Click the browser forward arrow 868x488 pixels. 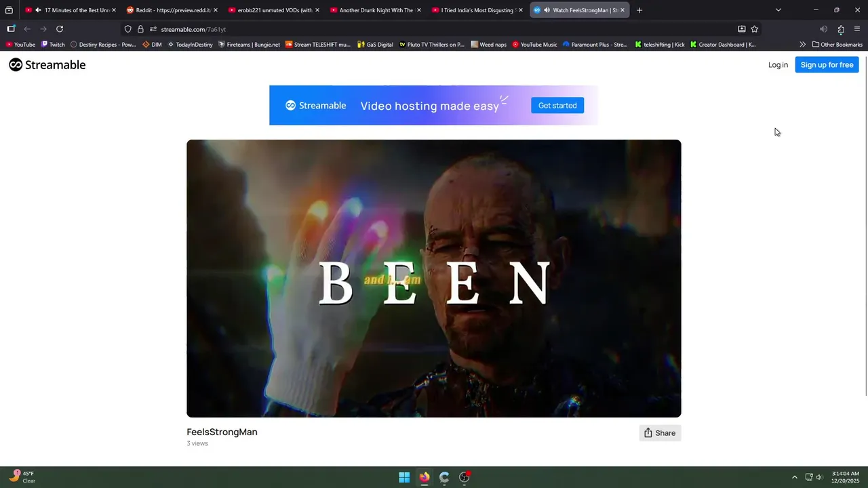(x=43, y=29)
